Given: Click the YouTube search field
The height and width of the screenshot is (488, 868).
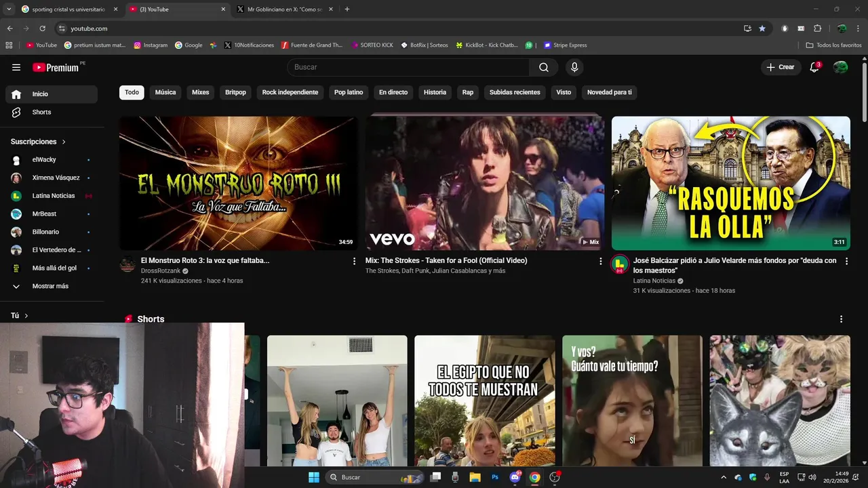Looking at the screenshot, I should tap(409, 67).
